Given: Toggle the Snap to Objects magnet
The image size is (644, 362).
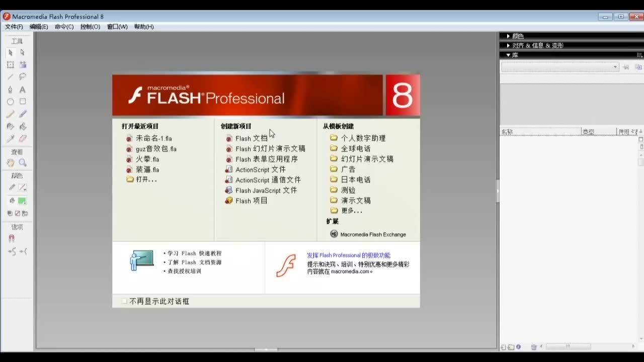Looking at the screenshot, I should click(x=12, y=238).
